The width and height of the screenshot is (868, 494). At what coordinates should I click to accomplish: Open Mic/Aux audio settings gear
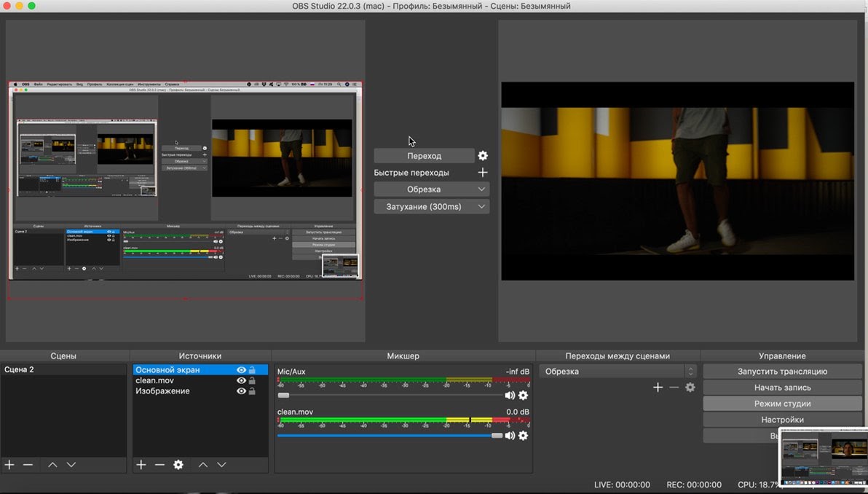click(523, 396)
